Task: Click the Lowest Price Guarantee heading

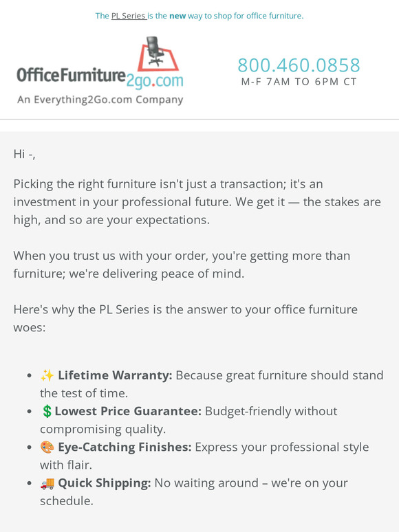Action: (128, 411)
